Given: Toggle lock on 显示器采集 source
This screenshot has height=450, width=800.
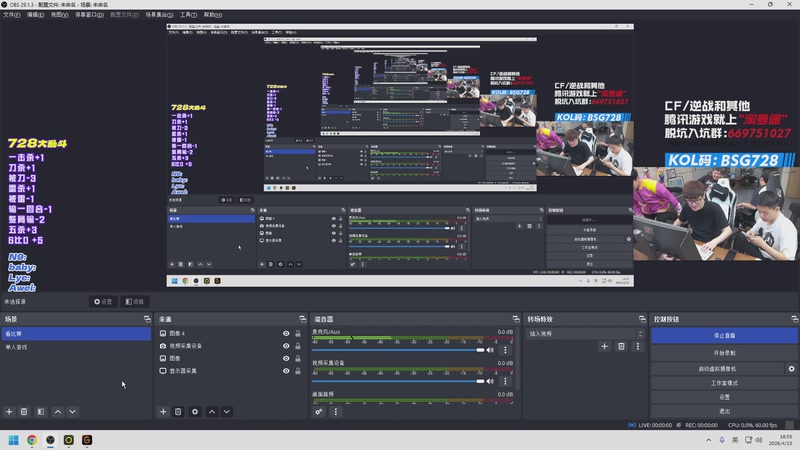Looking at the screenshot, I should click(x=298, y=371).
